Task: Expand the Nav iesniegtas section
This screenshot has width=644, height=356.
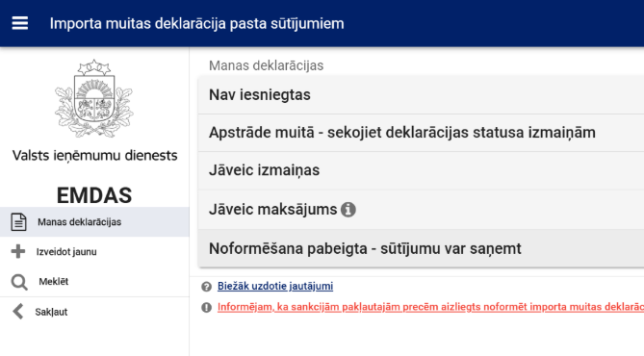Action: (x=421, y=95)
